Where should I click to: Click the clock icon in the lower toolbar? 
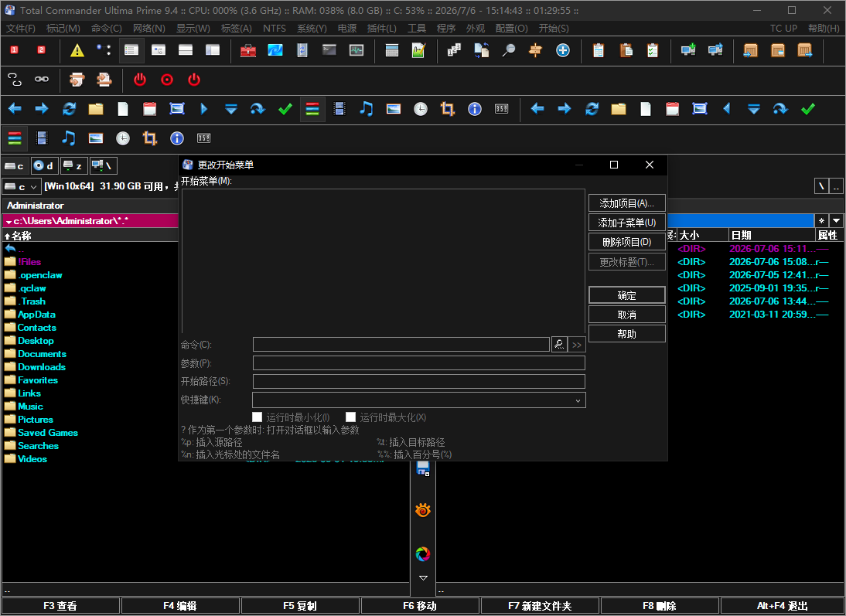(x=123, y=138)
